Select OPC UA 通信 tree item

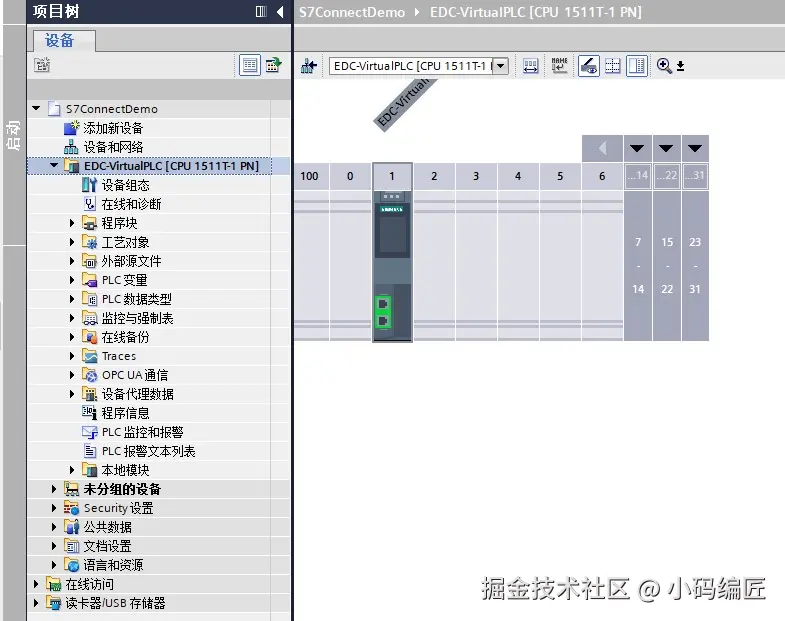(135, 375)
